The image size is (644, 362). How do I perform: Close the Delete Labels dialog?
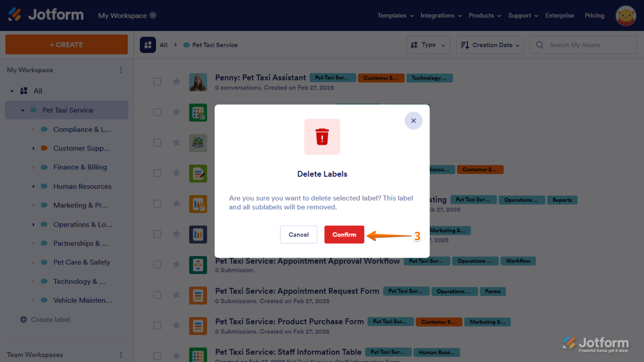[414, 121]
